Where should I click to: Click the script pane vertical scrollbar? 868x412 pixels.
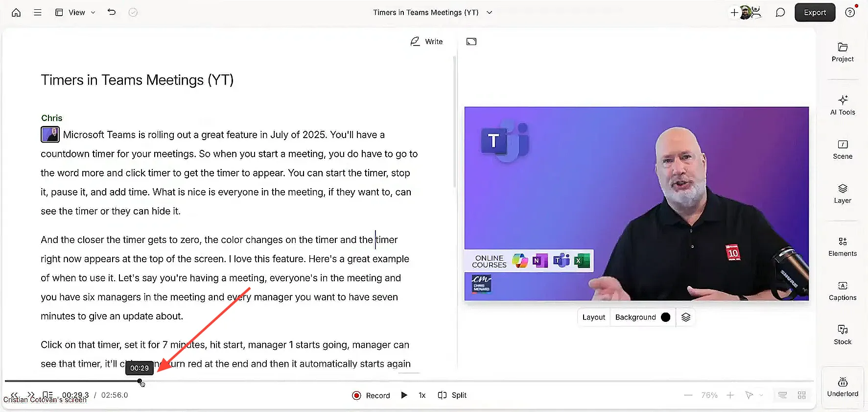(454, 122)
